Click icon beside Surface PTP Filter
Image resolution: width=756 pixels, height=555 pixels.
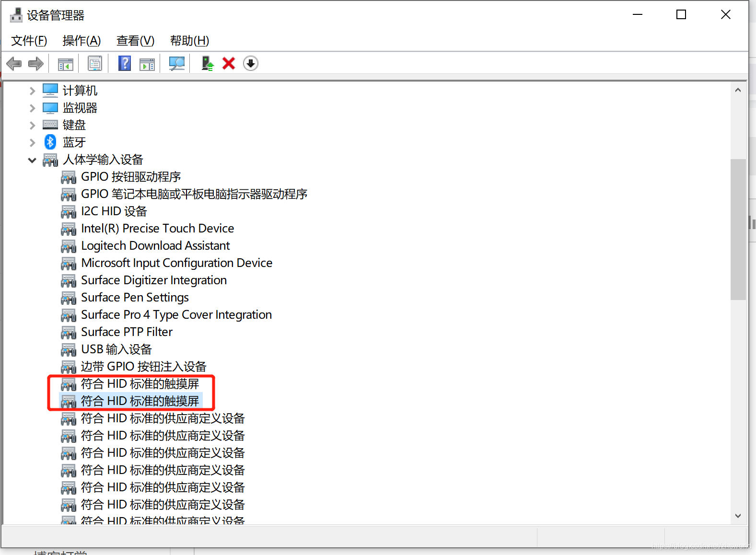tap(69, 333)
